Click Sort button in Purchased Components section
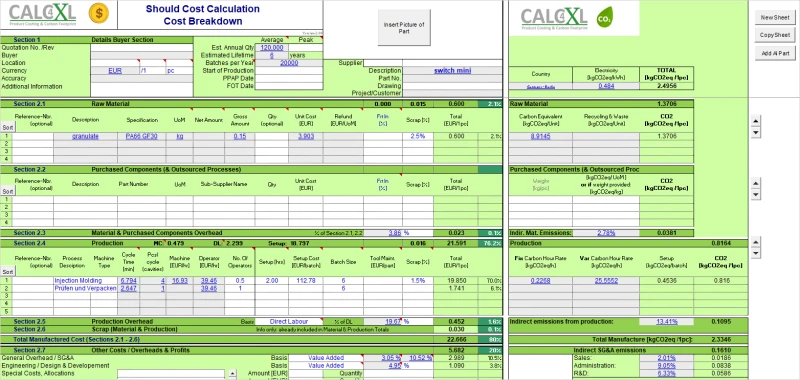Image resolution: width=800 pixels, height=380 pixels. pos(7,191)
